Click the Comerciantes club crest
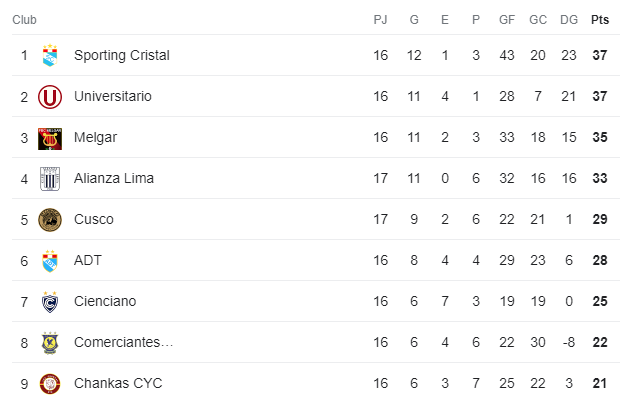 click(x=50, y=343)
